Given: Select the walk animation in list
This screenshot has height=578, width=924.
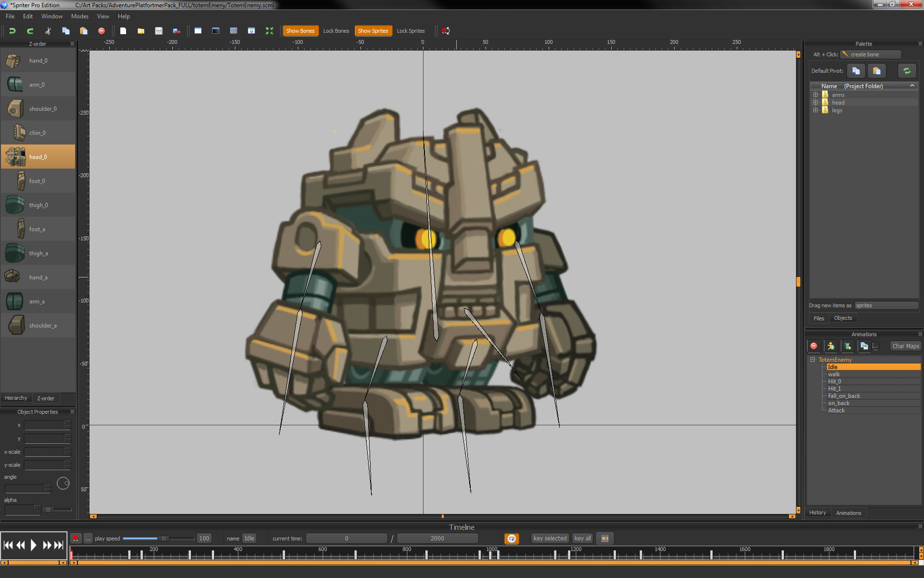Looking at the screenshot, I should [834, 374].
